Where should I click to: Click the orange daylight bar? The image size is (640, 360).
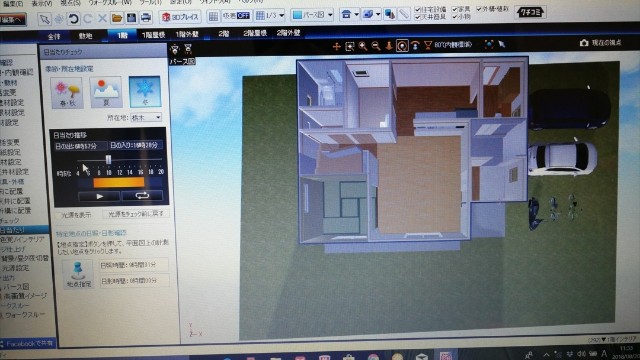click(x=119, y=182)
